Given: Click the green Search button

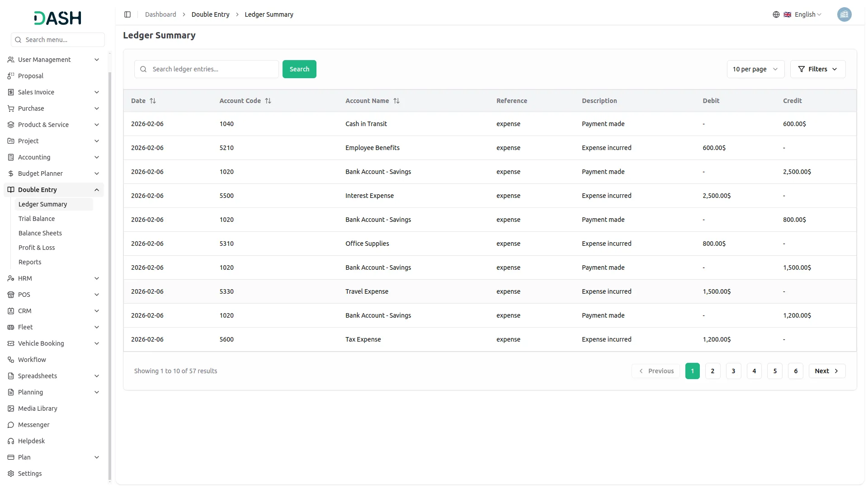Looking at the screenshot, I should point(299,69).
